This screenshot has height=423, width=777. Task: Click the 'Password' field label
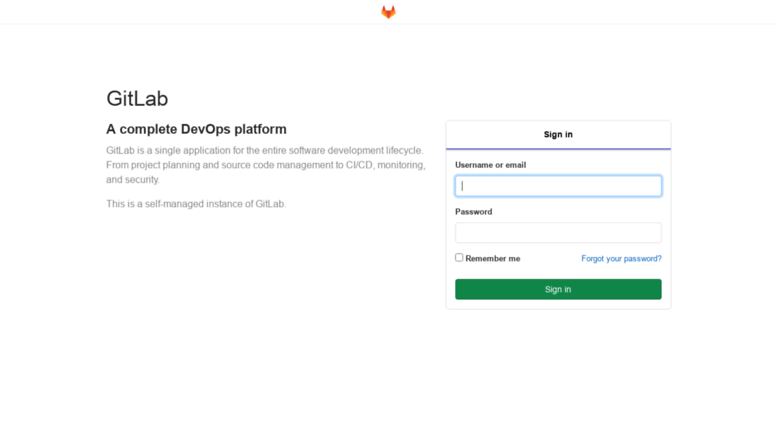pos(474,212)
